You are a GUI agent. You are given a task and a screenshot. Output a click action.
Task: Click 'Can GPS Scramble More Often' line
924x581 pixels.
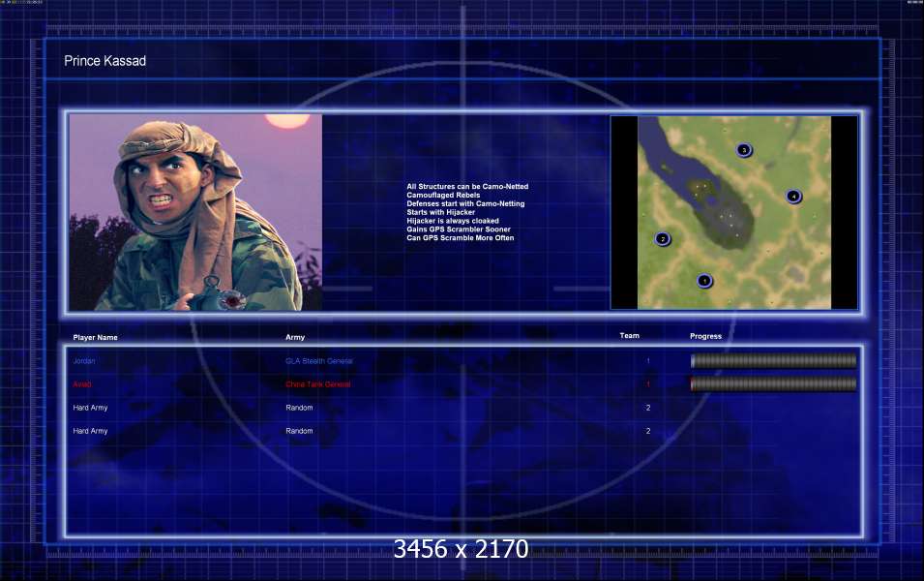(461, 237)
